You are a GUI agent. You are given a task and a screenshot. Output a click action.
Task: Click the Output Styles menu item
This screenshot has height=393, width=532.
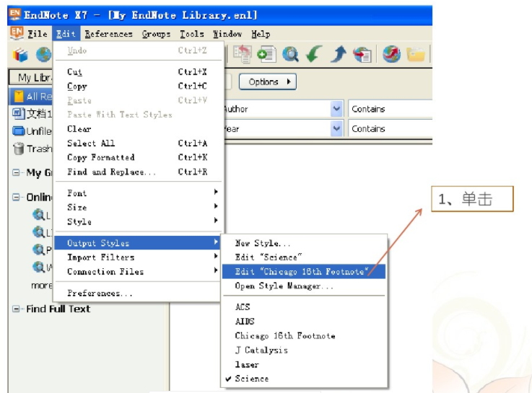(x=137, y=243)
